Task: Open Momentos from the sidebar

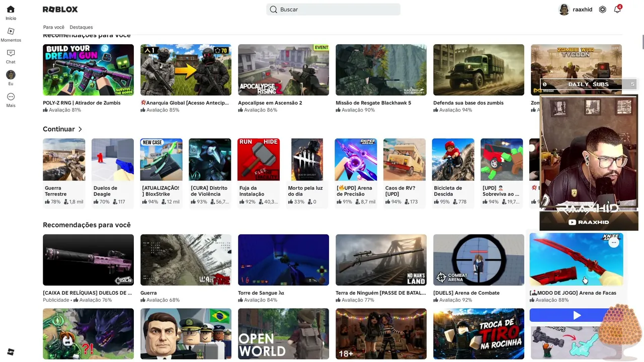Action: click(11, 35)
